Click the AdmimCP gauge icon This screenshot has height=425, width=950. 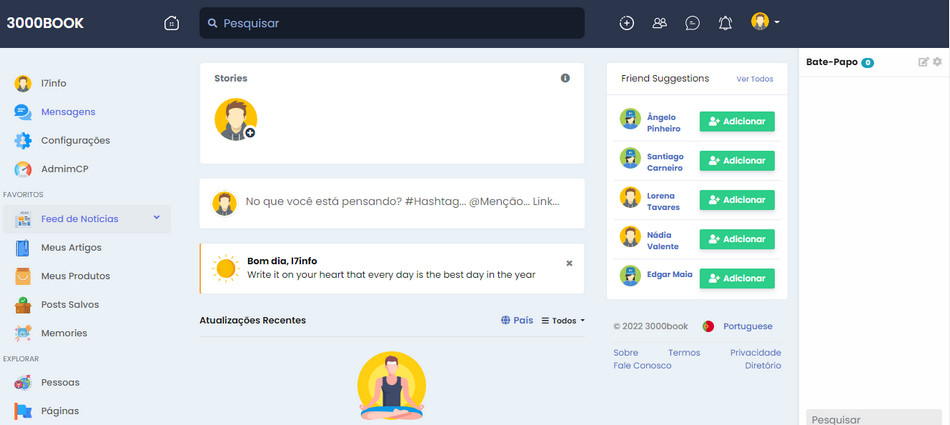pyautogui.click(x=23, y=169)
